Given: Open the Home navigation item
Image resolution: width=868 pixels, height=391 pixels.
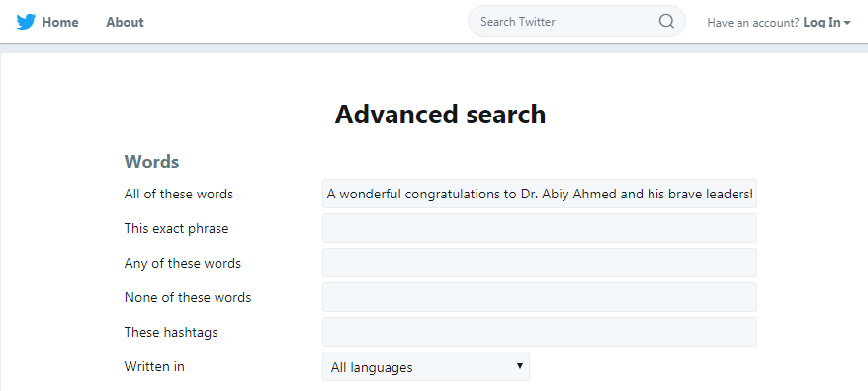Looking at the screenshot, I should (x=60, y=22).
